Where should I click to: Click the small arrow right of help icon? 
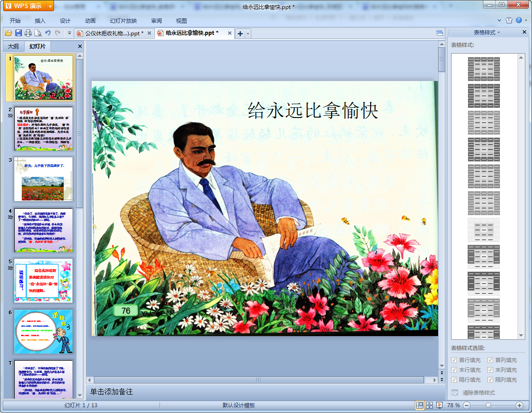point(526,21)
